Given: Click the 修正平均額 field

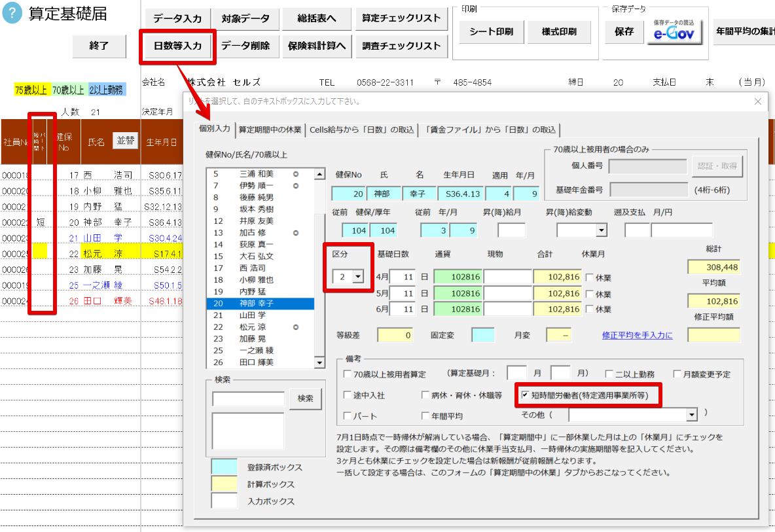Looking at the screenshot, I should click(x=713, y=335).
